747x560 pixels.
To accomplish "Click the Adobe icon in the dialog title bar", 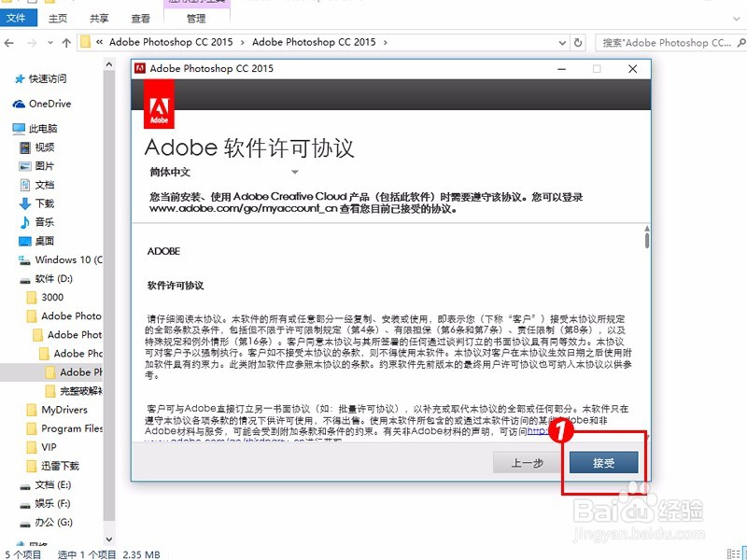I will (140, 68).
